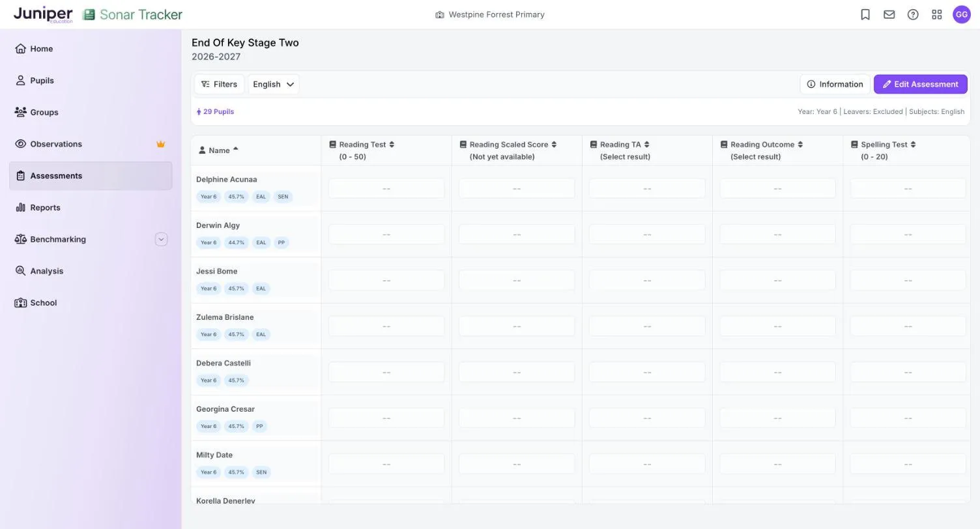Sort the Reading Outcome column
The height and width of the screenshot is (529, 980).
pos(800,145)
